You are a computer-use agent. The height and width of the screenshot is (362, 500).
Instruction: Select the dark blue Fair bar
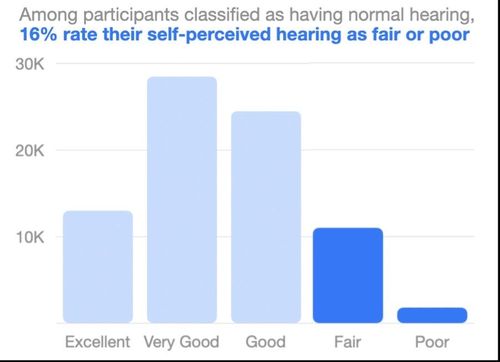[348, 275]
